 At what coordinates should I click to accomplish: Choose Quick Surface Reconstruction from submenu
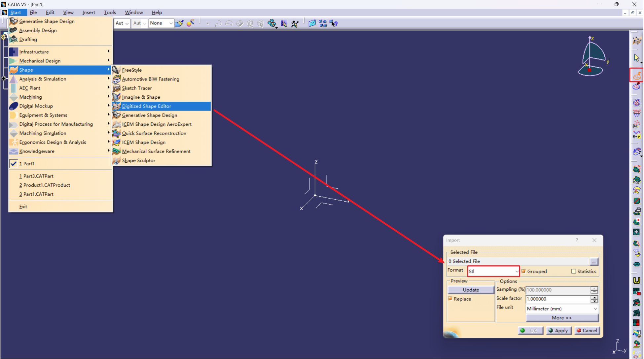click(154, 133)
